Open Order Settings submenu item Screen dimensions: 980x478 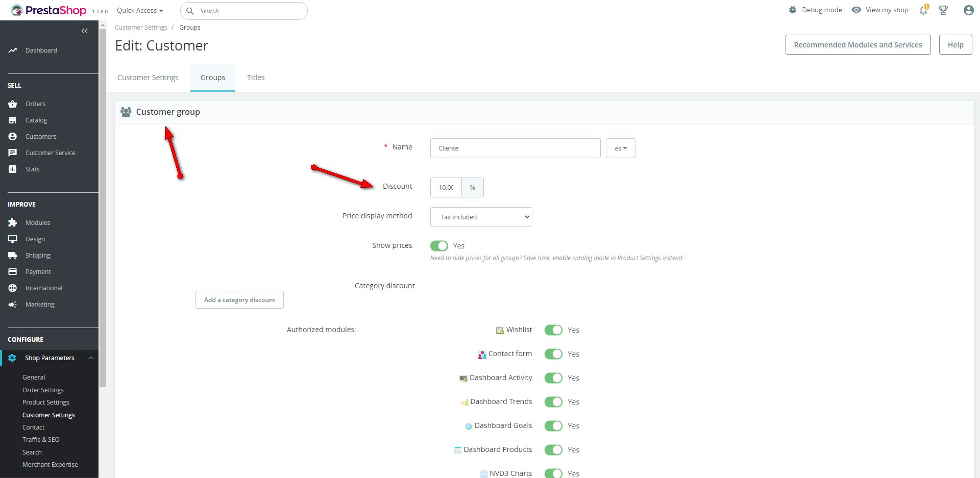pyautogui.click(x=43, y=390)
